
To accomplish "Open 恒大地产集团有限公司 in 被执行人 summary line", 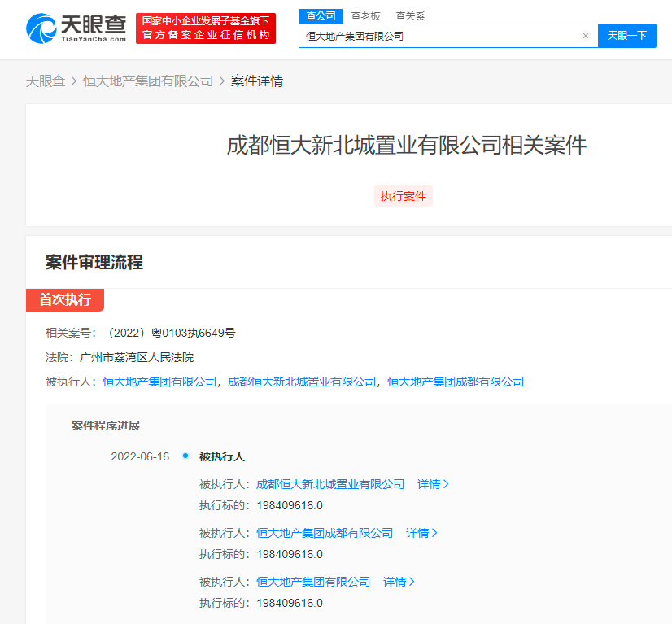I will click(x=159, y=382).
